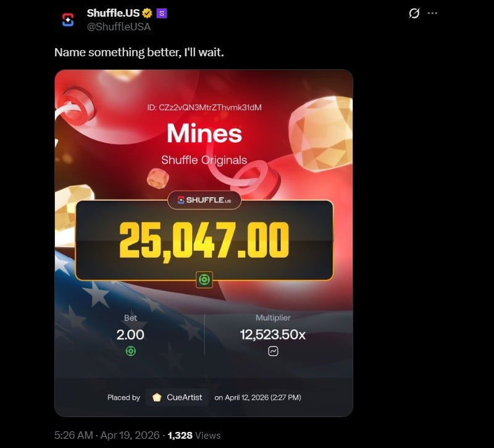Click the 25,047.00 payout amount
Viewport: 494px width, 448px height.
click(x=204, y=240)
